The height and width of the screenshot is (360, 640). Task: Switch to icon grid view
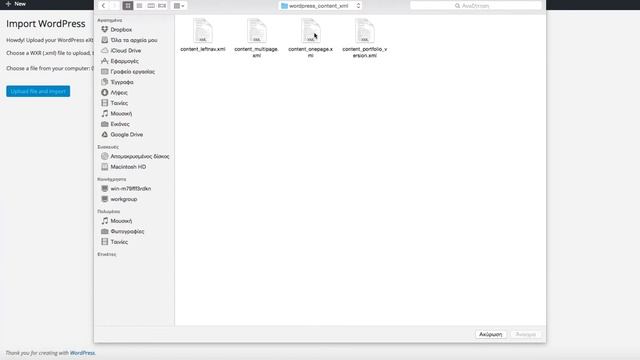[x=128, y=6]
